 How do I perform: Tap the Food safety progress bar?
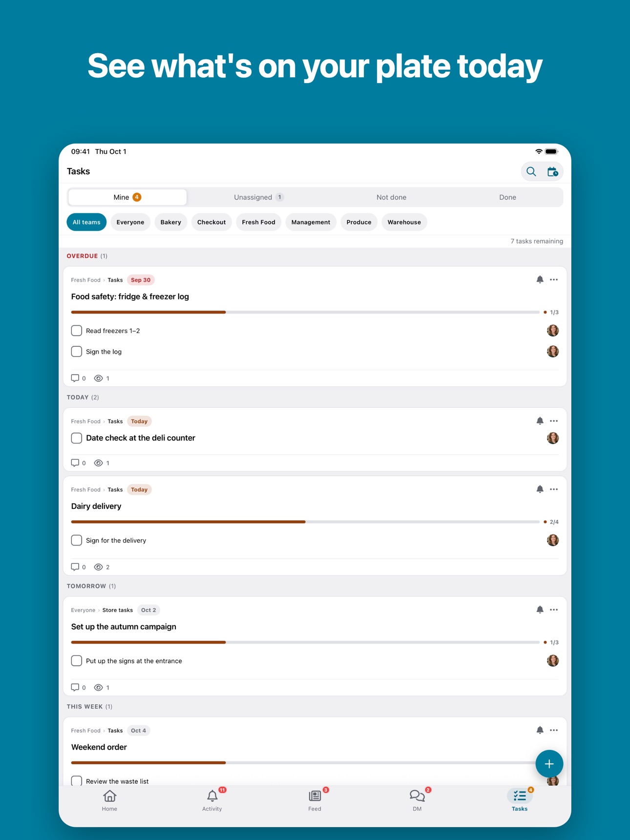coord(305,313)
